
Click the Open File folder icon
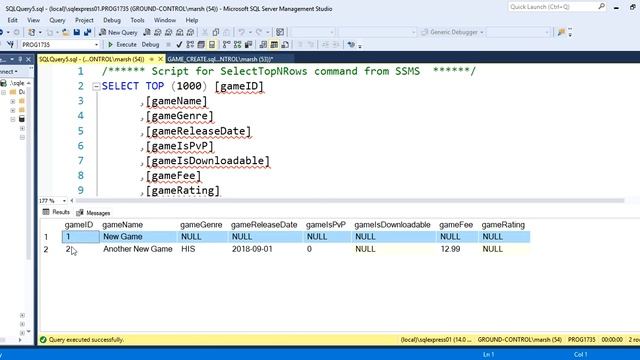tap(65, 32)
